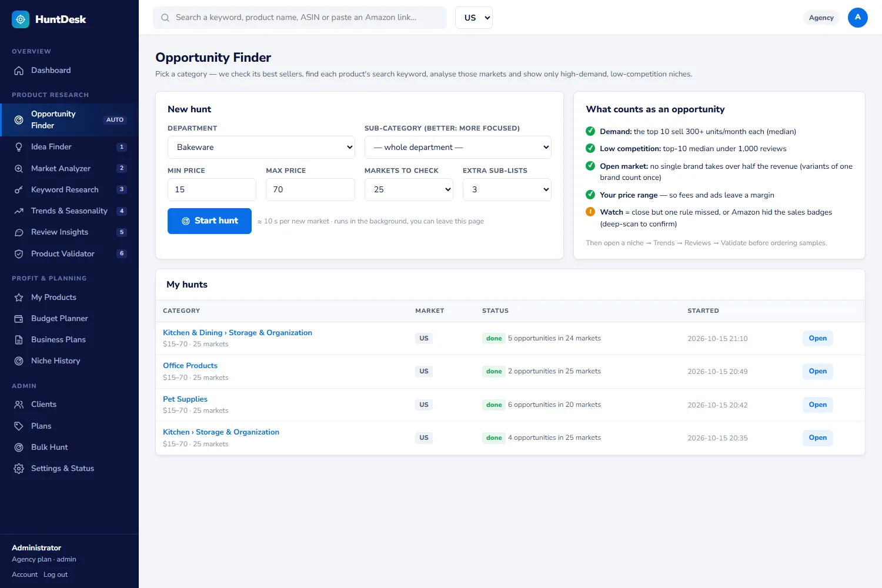Click the Start hunt button
Image resolution: width=882 pixels, height=588 pixels.
coord(209,221)
